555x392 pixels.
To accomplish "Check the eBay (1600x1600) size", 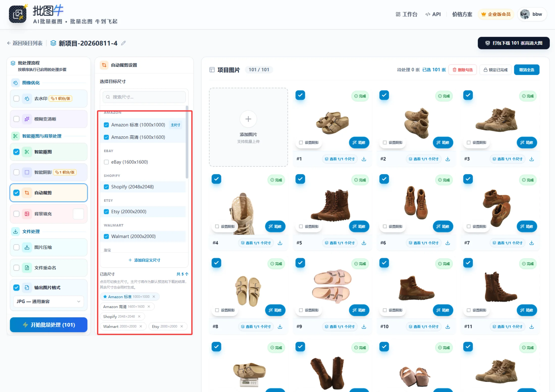I will (x=106, y=162).
